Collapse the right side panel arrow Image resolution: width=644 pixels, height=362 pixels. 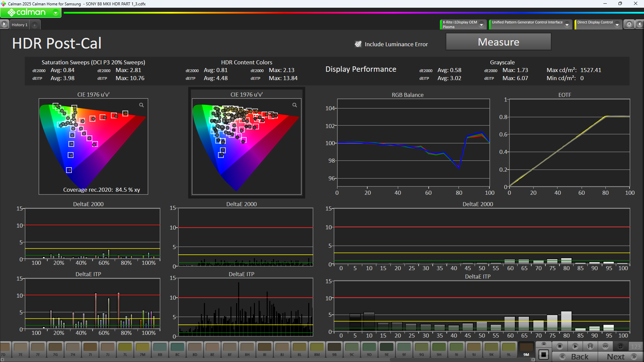[x=640, y=24]
